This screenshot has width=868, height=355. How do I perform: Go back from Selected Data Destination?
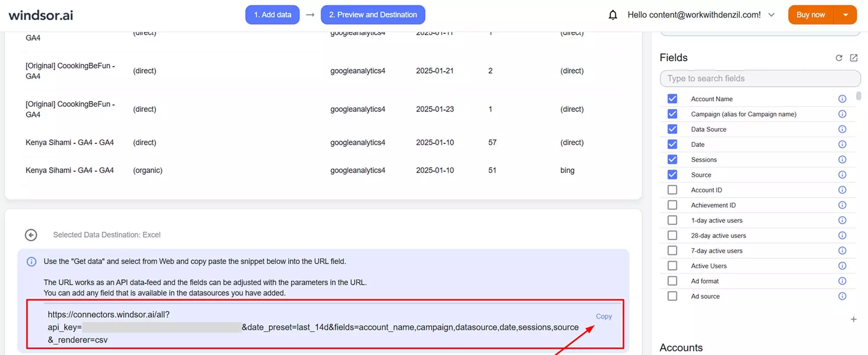click(x=31, y=235)
